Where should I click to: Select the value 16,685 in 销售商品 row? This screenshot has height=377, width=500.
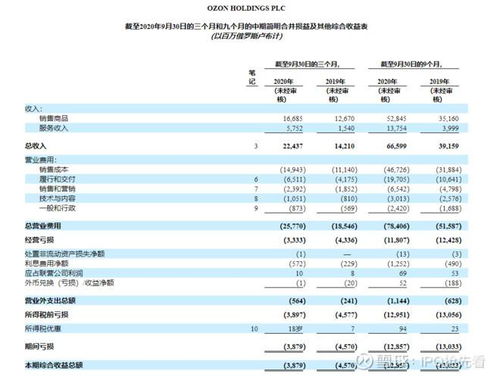click(293, 119)
